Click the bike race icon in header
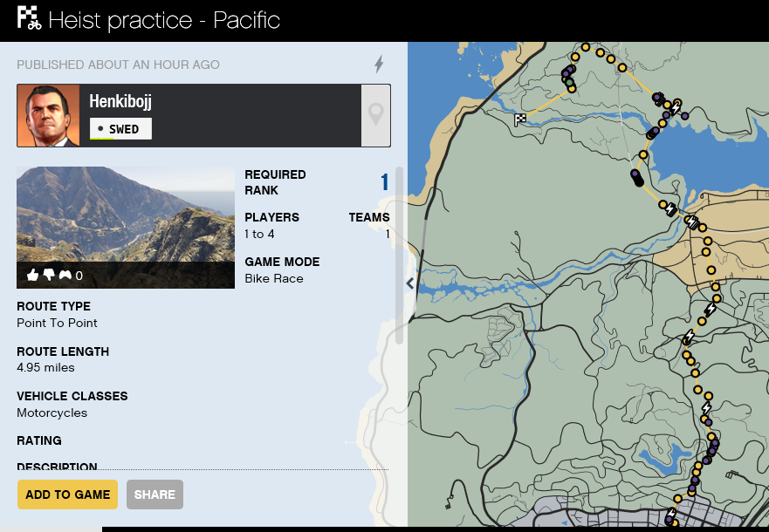 pyautogui.click(x=29, y=18)
